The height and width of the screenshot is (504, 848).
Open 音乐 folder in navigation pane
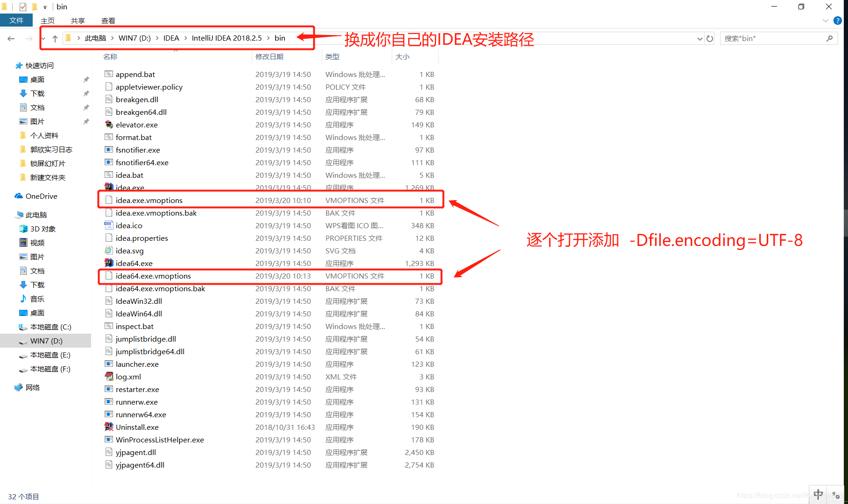coord(37,299)
